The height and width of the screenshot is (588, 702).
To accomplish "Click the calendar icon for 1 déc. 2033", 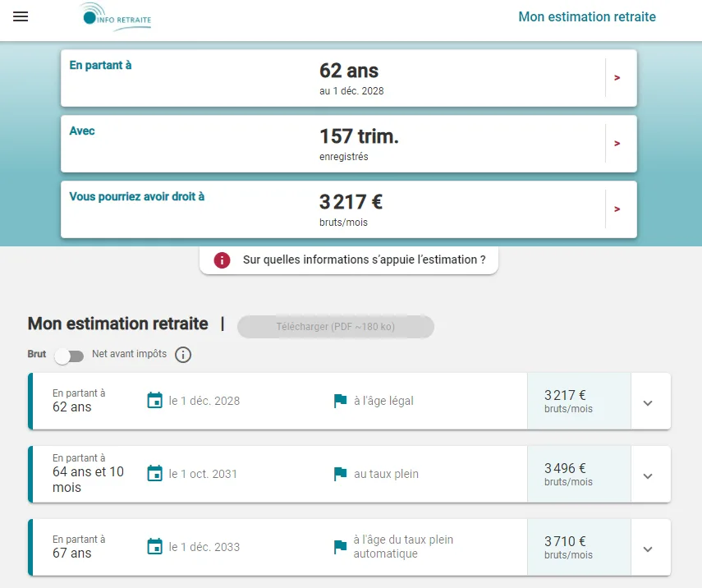I will tap(154, 547).
